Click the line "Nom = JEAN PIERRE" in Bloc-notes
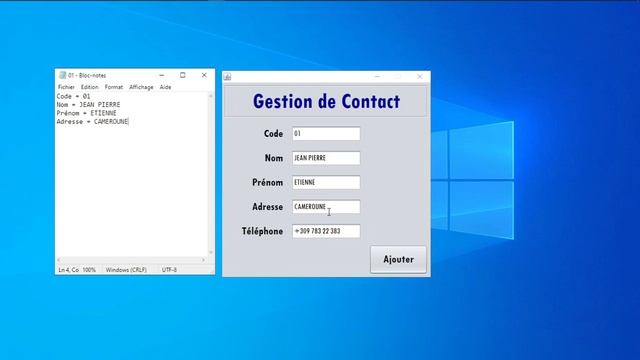The width and height of the screenshot is (640, 360). [x=88, y=104]
